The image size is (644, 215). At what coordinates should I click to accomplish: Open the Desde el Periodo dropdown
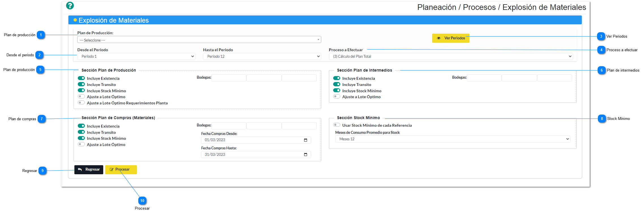tap(136, 56)
